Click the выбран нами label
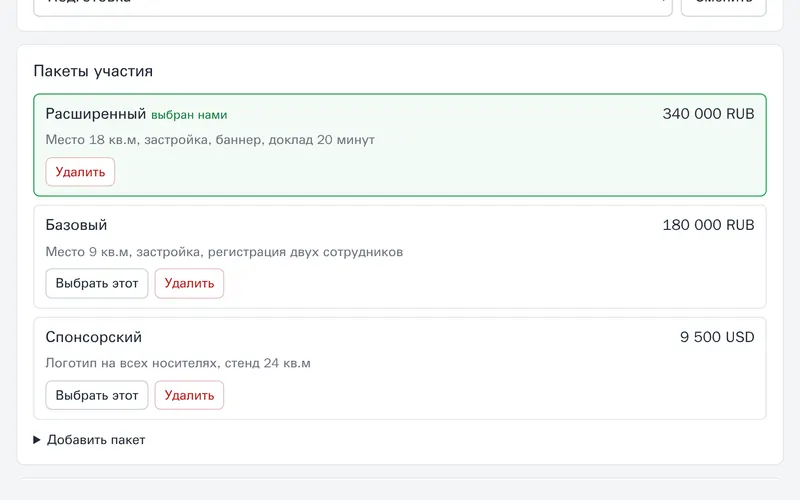800x500 pixels. [x=189, y=115]
